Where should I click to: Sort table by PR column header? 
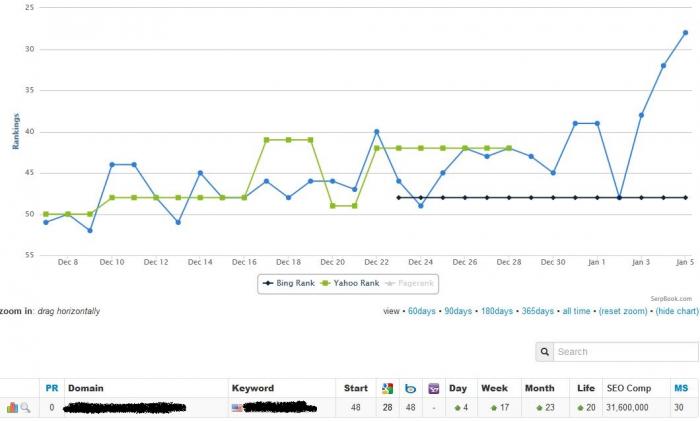pyautogui.click(x=52, y=388)
